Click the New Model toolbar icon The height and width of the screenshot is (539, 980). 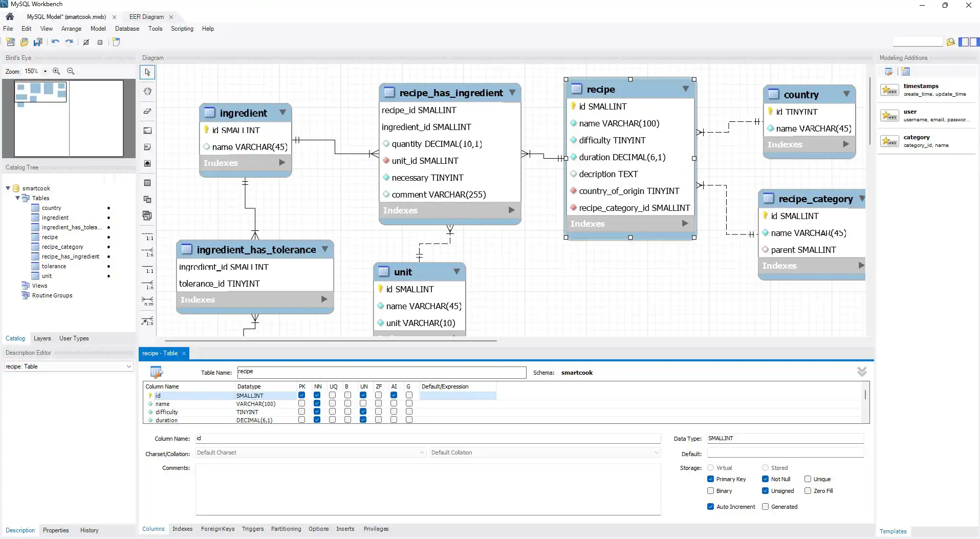coord(11,42)
